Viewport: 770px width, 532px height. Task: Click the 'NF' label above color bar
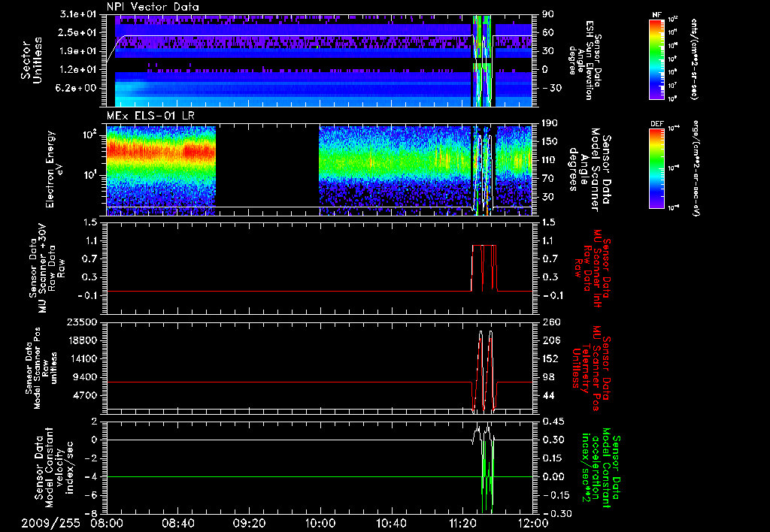pyautogui.click(x=656, y=15)
